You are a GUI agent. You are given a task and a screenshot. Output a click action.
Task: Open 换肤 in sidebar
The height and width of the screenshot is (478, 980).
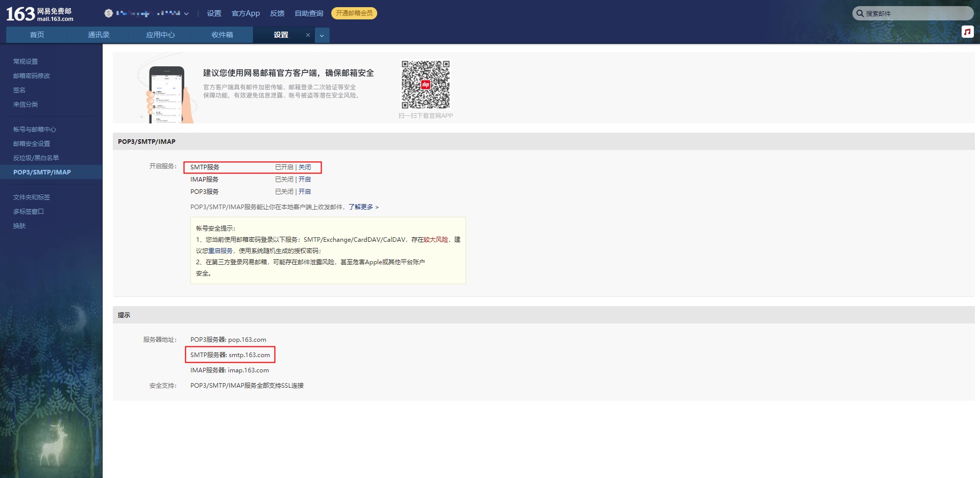(19, 225)
